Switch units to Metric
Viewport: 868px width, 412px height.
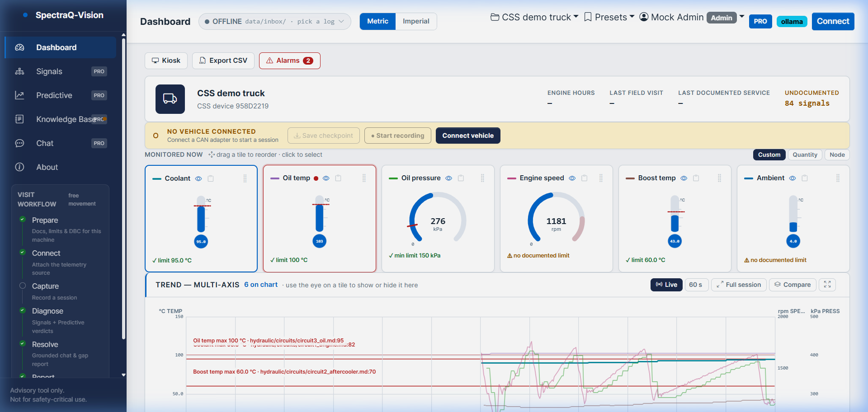point(377,21)
